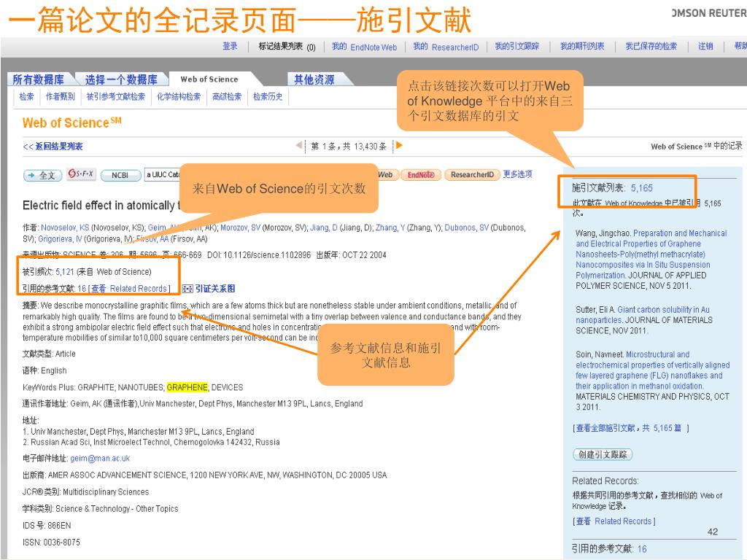Open author Jiang, D link
This screenshot has width=747, height=560.
[x=324, y=227]
